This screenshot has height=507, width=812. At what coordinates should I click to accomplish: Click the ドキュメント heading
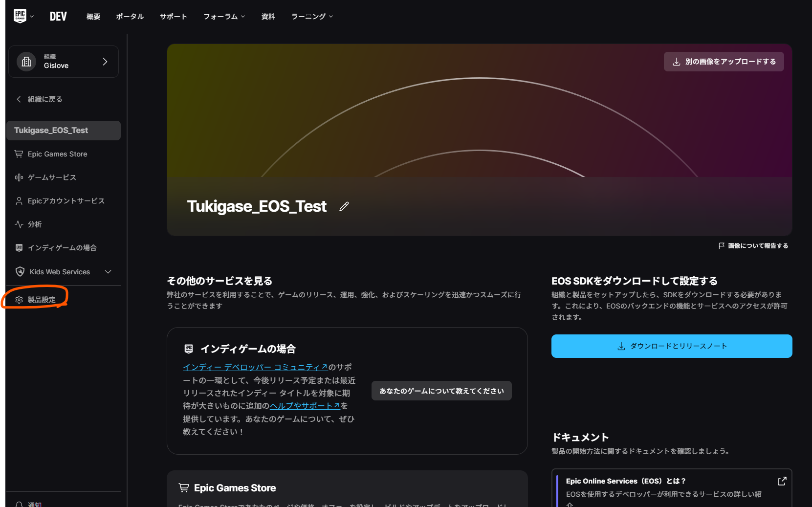580,438
